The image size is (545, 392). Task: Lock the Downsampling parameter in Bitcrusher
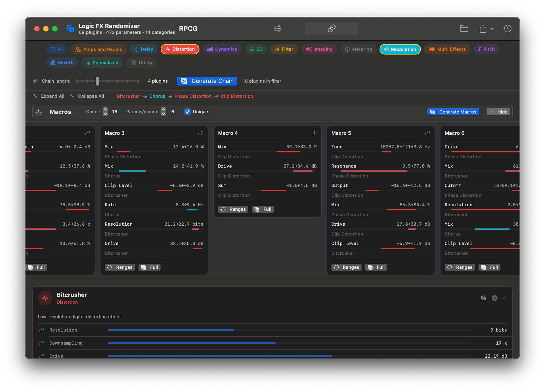coord(41,343)
